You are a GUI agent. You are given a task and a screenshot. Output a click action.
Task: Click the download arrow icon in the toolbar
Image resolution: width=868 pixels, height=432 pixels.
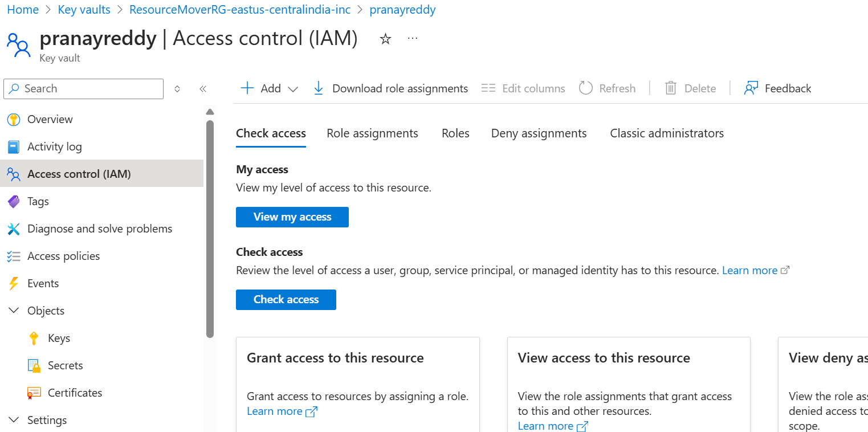(319, 88)
